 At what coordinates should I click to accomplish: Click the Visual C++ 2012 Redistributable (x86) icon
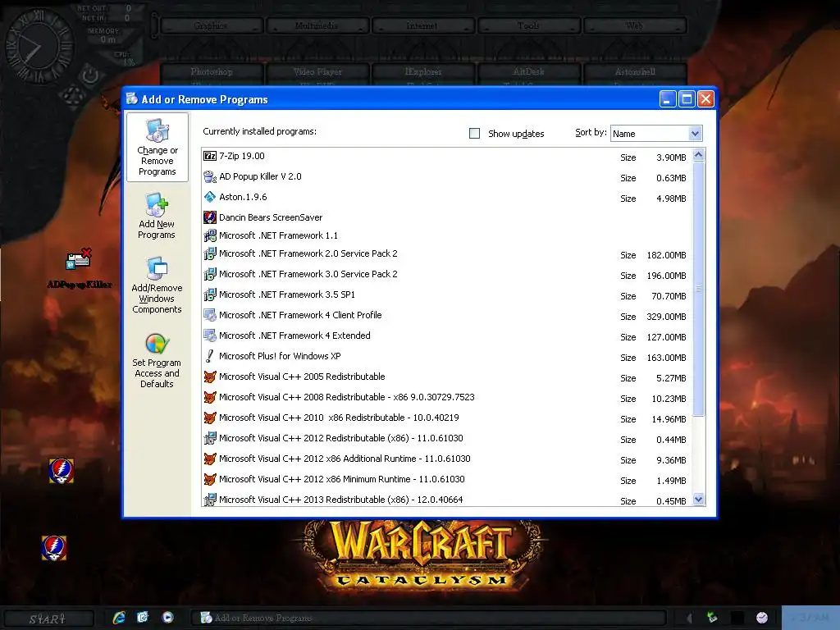[210, 438]
